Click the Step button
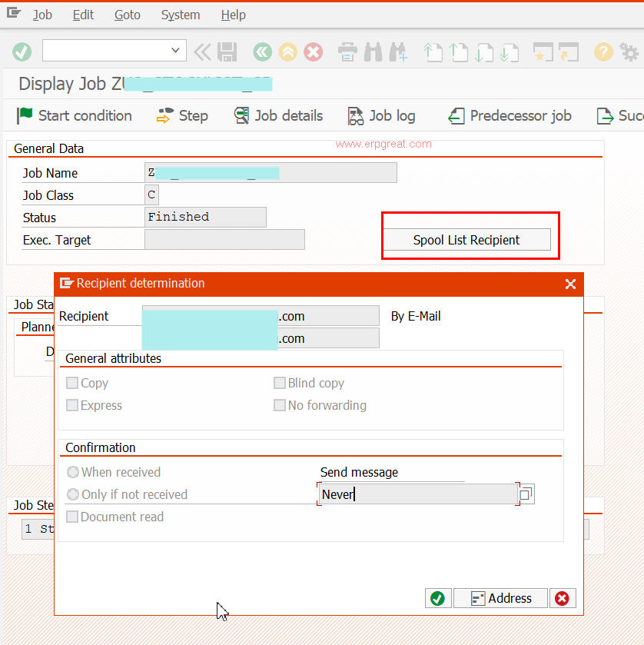This screenshot has height=645, width=644. coord(182,115)
